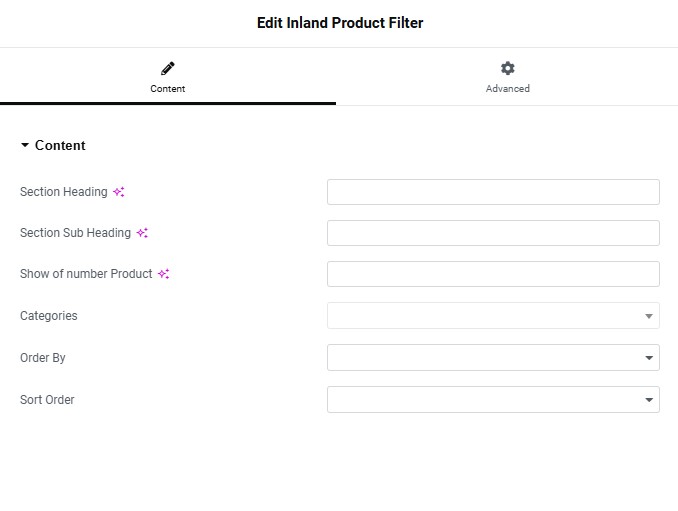The image size is (678, 511).
Task: Click inside the Categories select box
Action: pos(493,316)
